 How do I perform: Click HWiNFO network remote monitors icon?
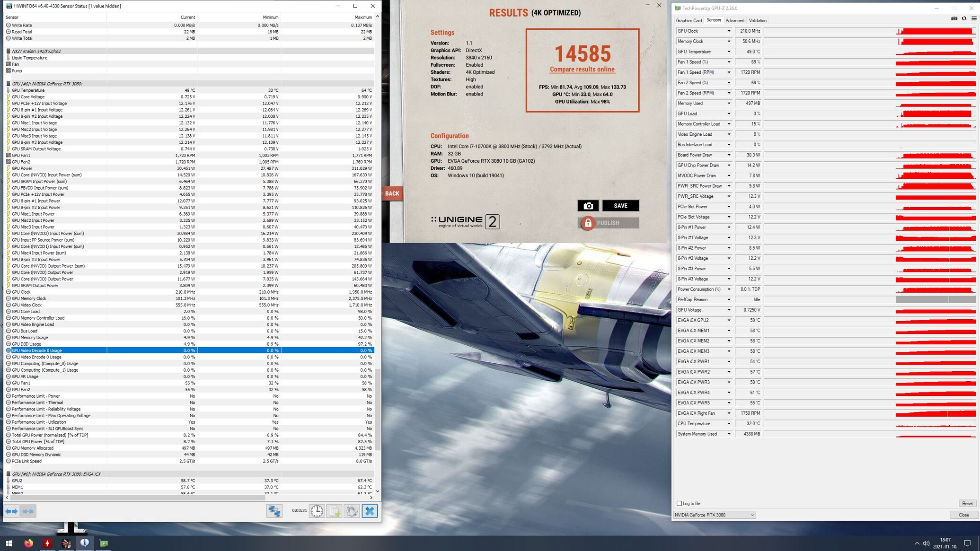(x=274, y=511)
